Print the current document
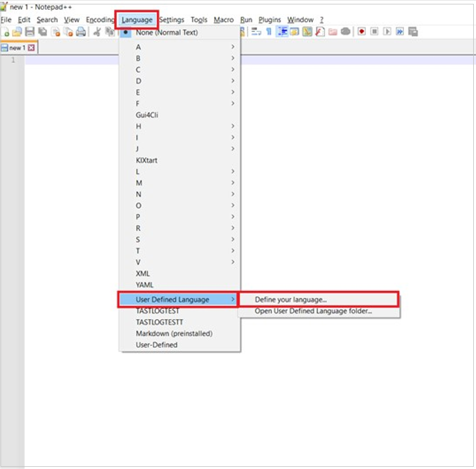 80,31
